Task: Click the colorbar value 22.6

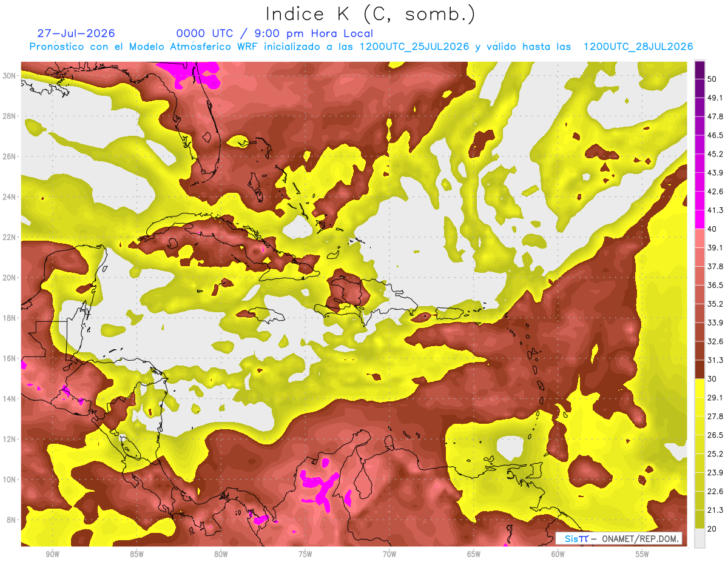Action: (715, 492)
